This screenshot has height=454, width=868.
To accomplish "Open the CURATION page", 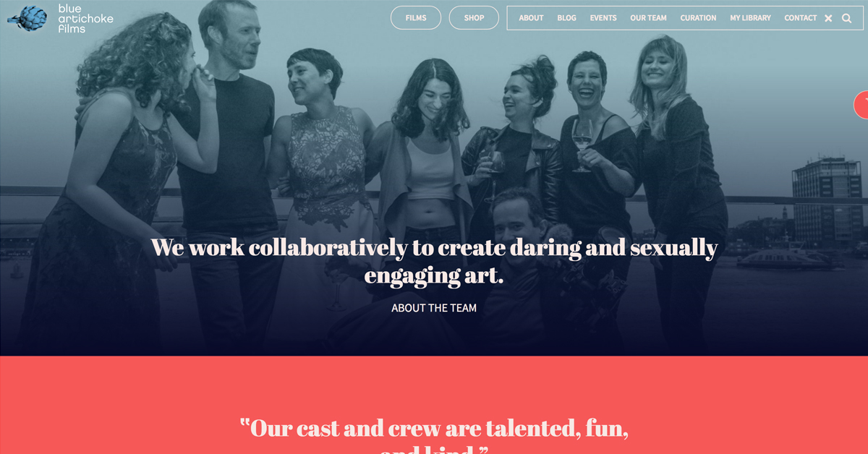I will (x=698, y=18).
